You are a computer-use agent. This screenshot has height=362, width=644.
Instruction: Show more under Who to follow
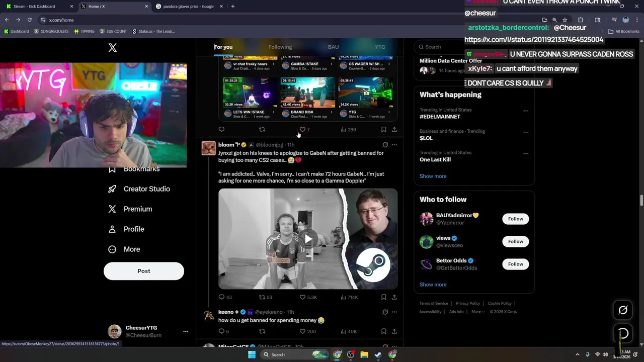pyautogui.click(x=433, y=285)
